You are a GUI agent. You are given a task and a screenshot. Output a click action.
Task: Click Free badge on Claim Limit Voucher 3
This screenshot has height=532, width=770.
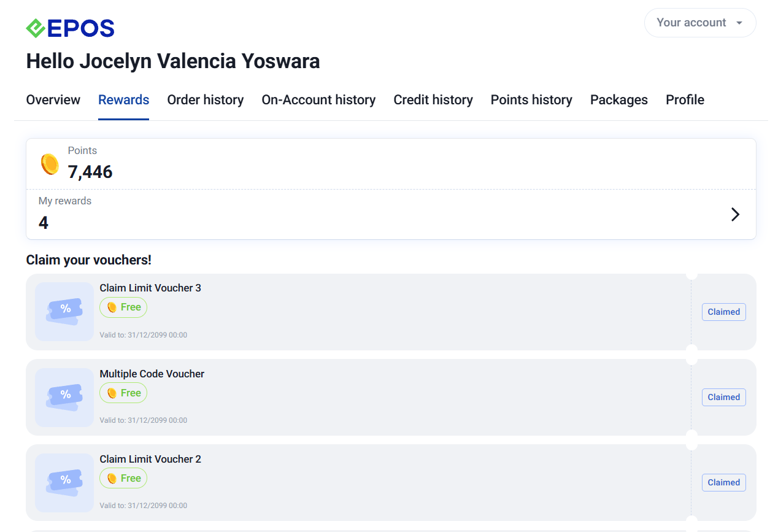coord(123,307)
